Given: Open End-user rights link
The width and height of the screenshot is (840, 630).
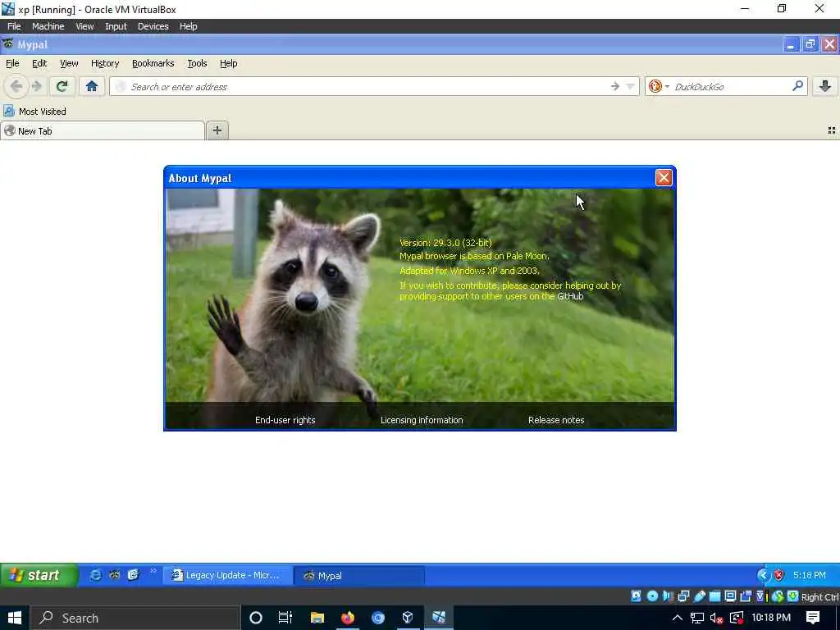Looking at the screenshot, I should [x=285, y=420].
